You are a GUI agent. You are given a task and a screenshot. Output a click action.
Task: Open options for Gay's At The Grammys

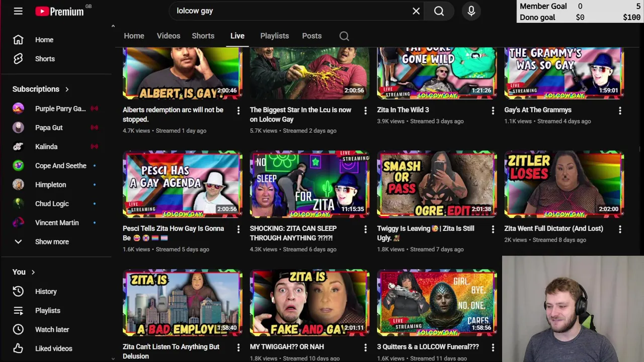pos(620,110)
